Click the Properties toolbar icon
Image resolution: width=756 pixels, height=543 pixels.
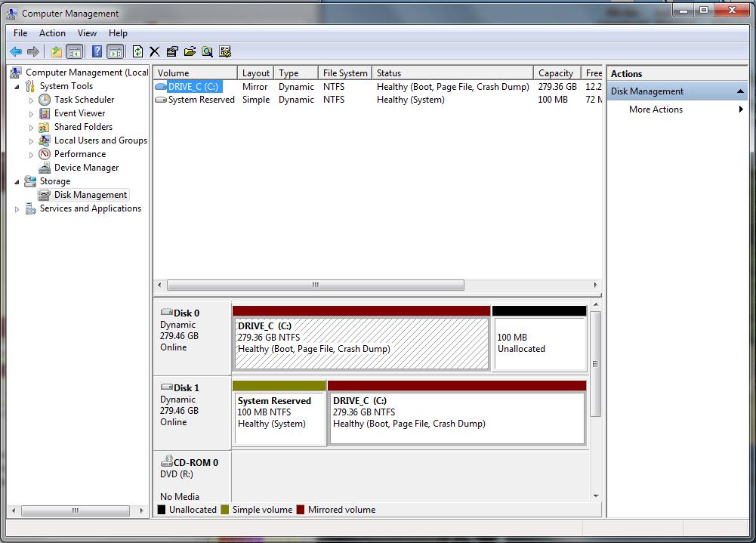coord(172,51)
